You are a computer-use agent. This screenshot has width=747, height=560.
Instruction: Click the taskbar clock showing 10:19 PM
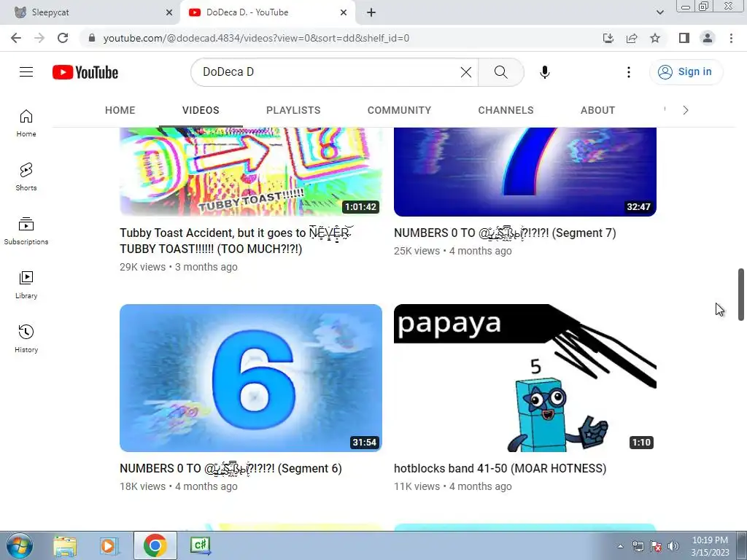[x=710, y=546]
